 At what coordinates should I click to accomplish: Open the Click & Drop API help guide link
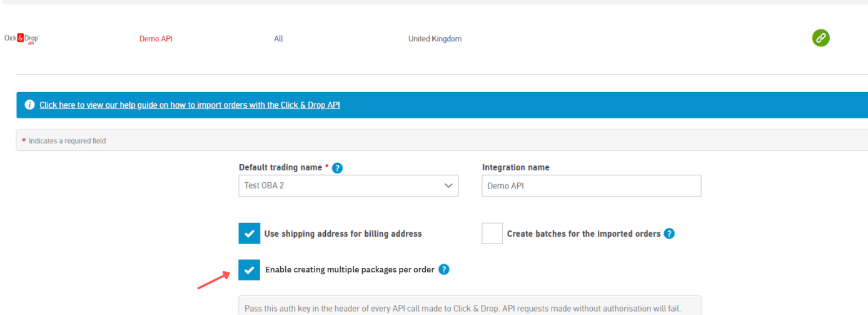pos(189,105)
